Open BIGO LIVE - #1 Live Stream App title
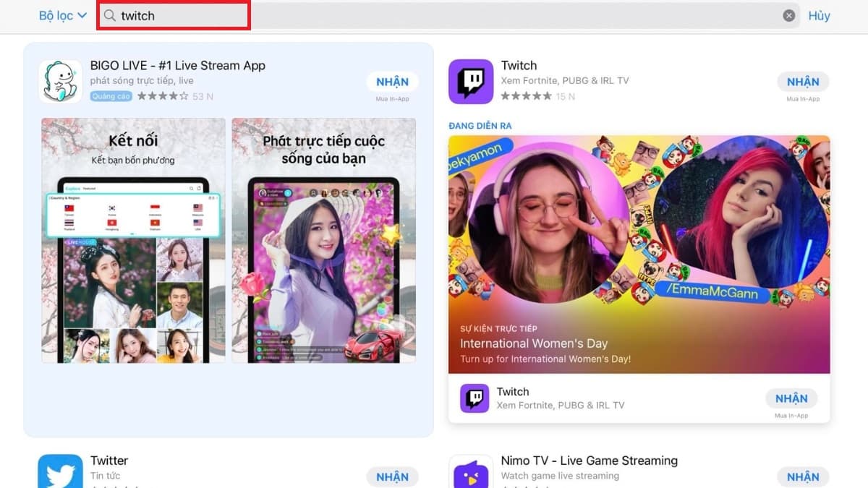This screenshot has width=868, height=488. [x=178, y=65]
